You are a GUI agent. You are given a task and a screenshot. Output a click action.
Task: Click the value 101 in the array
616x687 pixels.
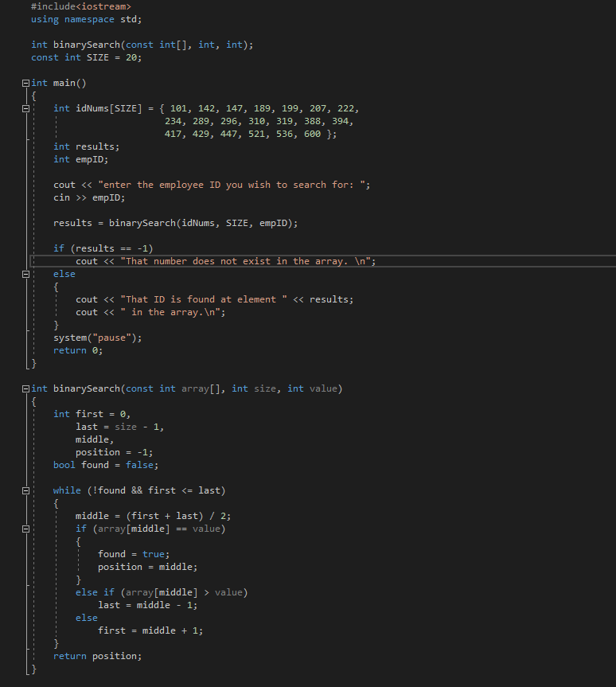pyautogui.click(x=178, y=108)
